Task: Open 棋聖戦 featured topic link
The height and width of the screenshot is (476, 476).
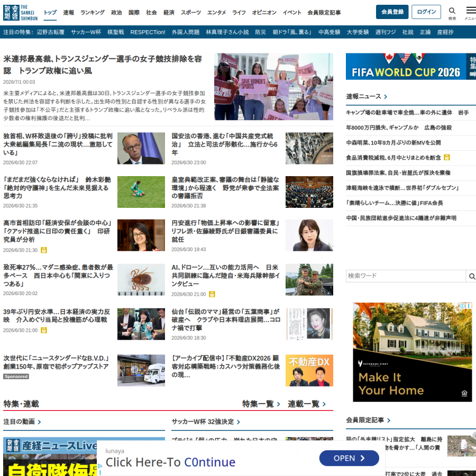Action: tap(116, 32)
